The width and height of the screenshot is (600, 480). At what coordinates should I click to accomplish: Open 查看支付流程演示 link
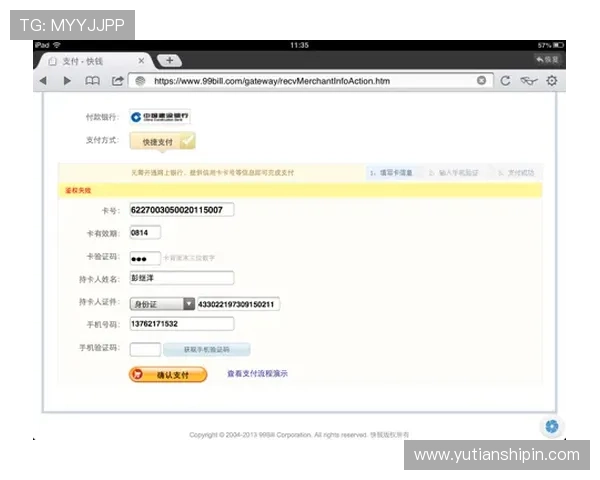[x=257, y=374]
